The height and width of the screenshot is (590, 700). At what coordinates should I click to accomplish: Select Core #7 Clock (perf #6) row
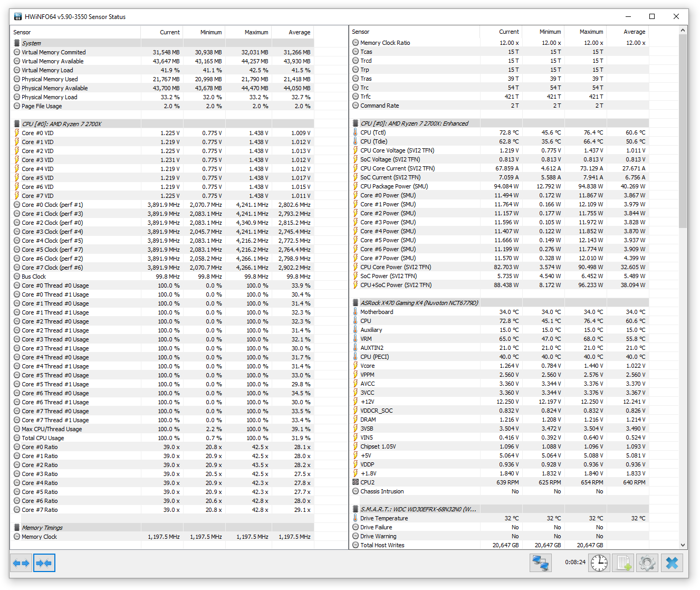coord(162,268)
